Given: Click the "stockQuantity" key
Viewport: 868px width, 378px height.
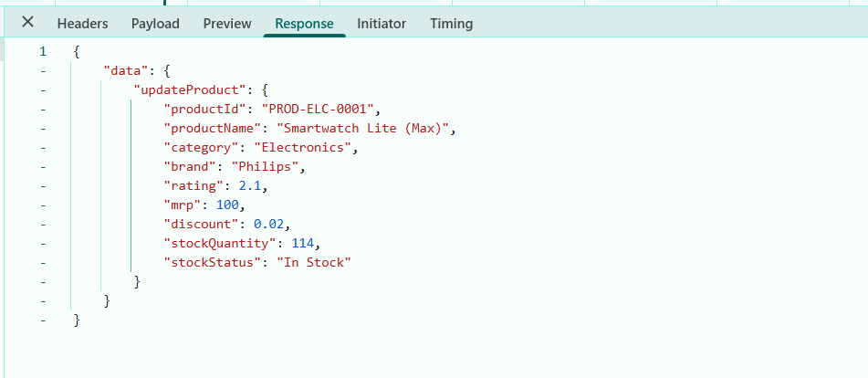Looking at the screenshot, I should [220, 244].
